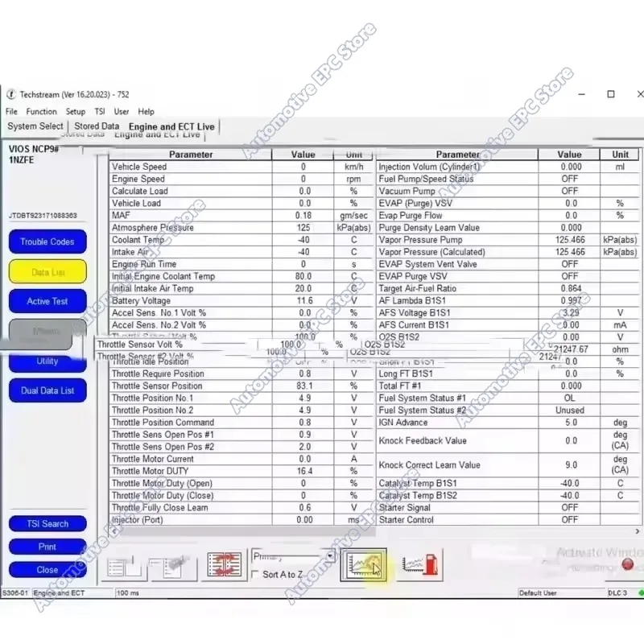Click the TSI Search button

point(47,524)
